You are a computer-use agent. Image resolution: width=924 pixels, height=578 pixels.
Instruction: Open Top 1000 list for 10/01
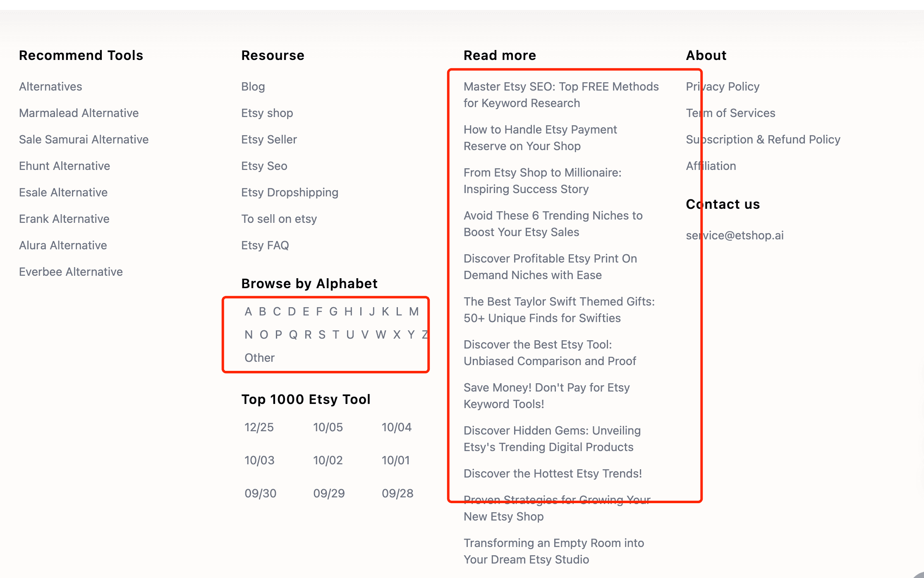[x=396, y=460]
